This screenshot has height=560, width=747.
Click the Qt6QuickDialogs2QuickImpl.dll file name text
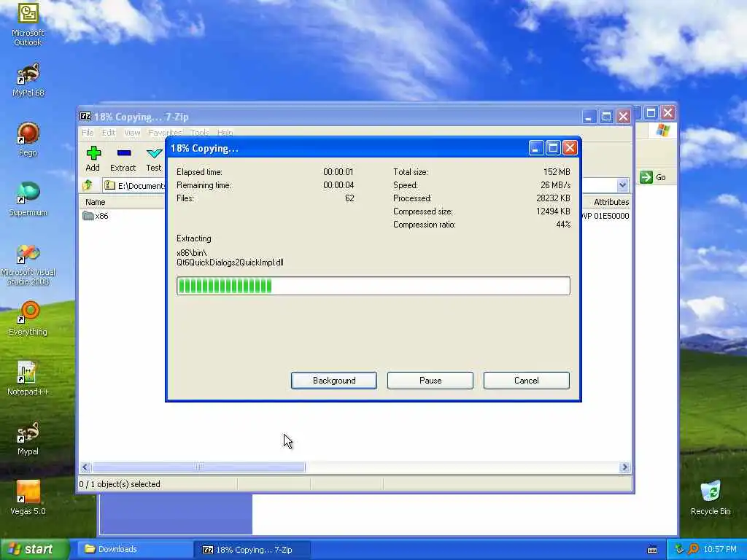pos(230,262)
